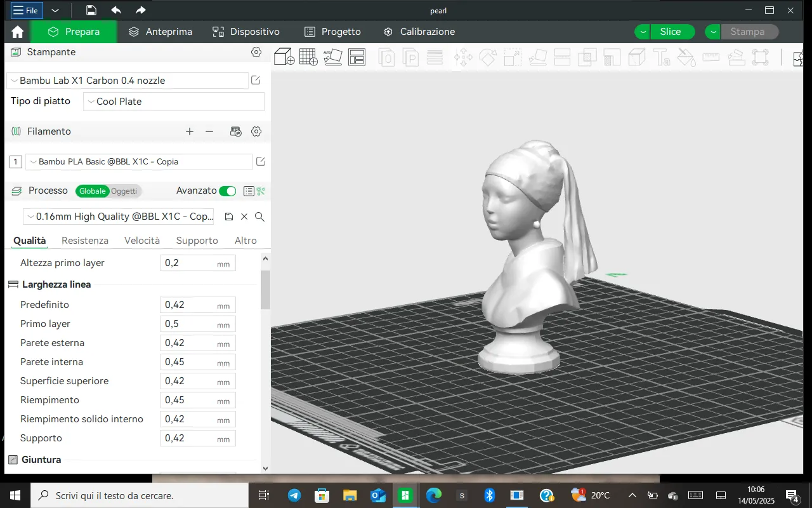Edit the Bambu PLA Basic filament preset
812x508 pixels.
(261, 162)
